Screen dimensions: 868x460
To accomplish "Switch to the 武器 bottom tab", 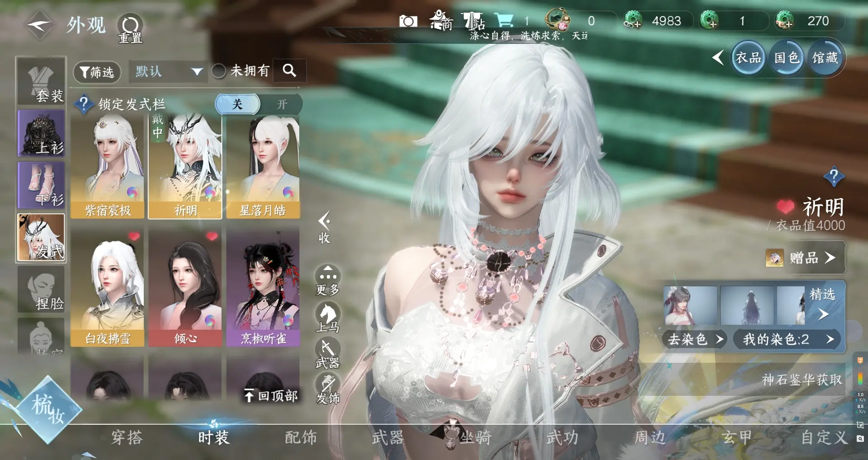I will pyautogui.click(x=387, y=437).
